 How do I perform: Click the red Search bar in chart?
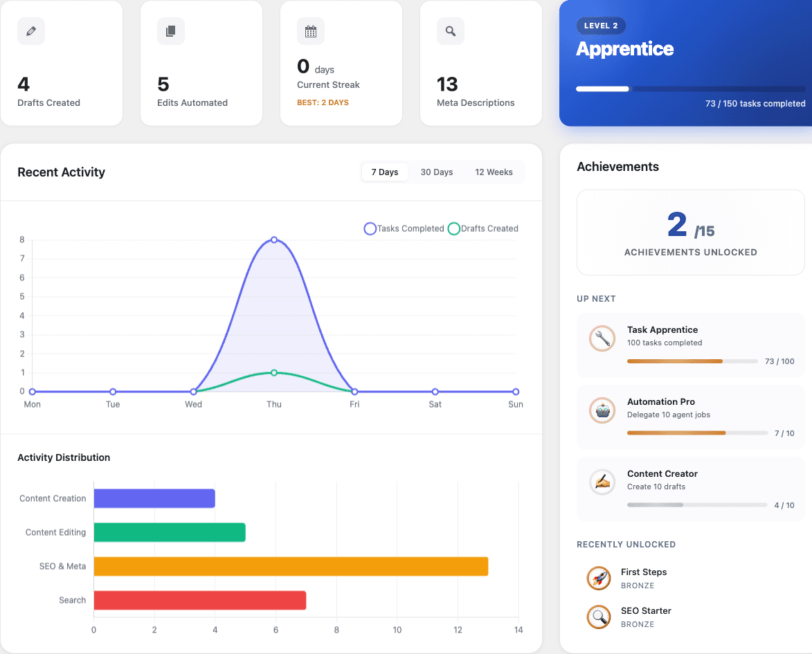click(x=200, y=600)
